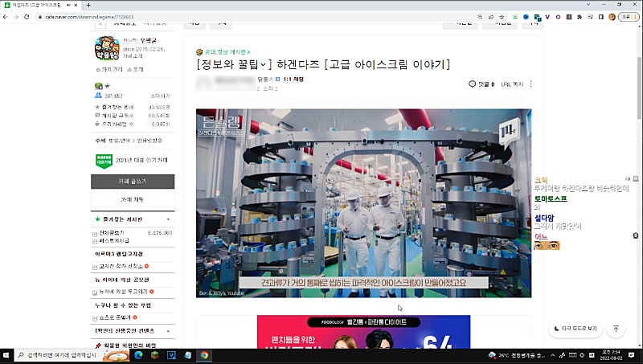
Task: Reload the current page
Action: coord(27,17)
